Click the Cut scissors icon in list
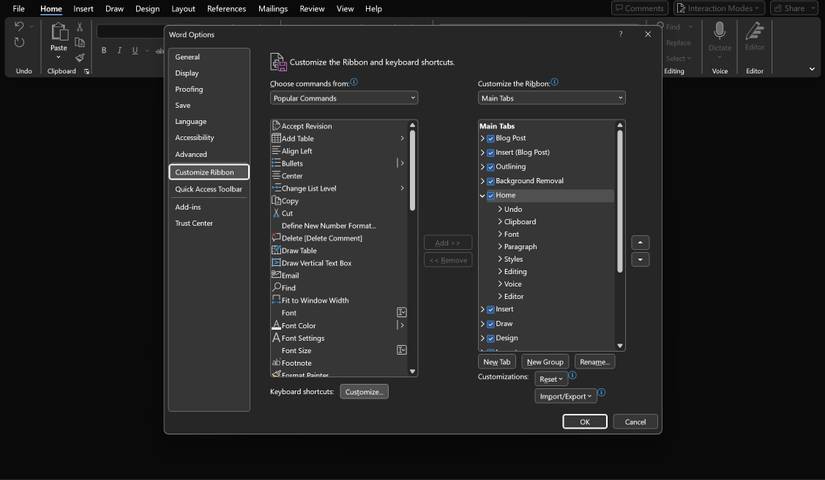This screenshot has height=480, width=825. pyautogui.click(x=276, y=213)
